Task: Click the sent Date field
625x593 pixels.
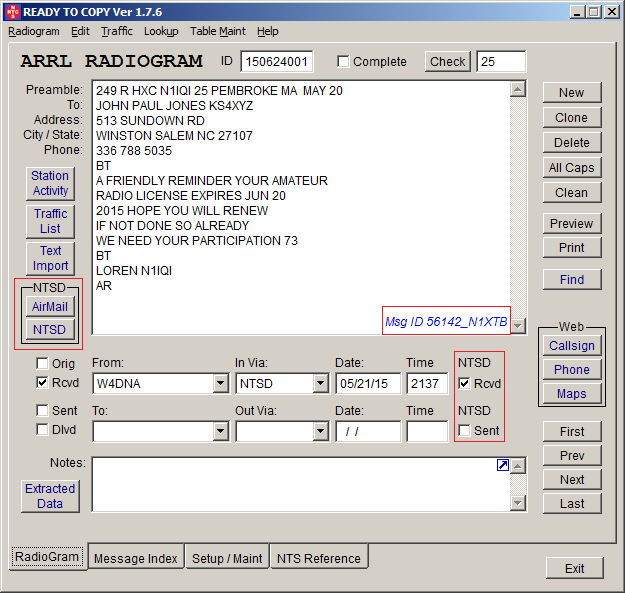Action: [368, 431]
